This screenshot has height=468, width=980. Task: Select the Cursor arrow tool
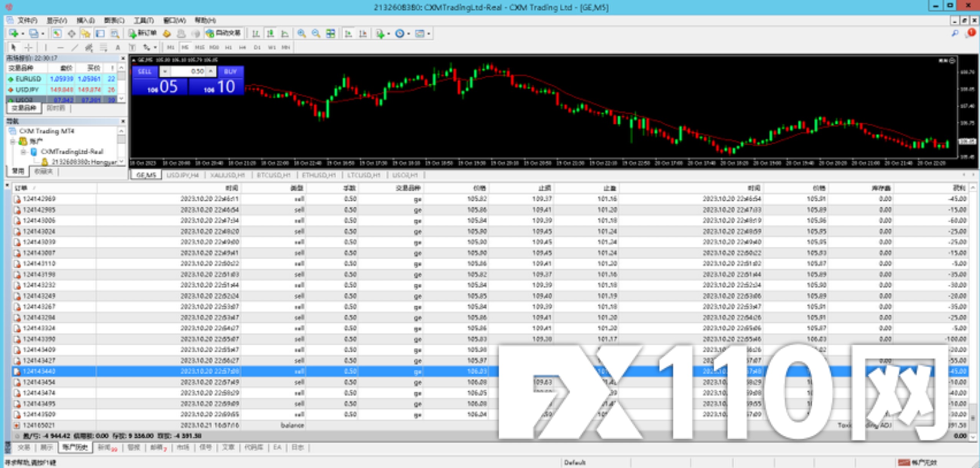13,48
